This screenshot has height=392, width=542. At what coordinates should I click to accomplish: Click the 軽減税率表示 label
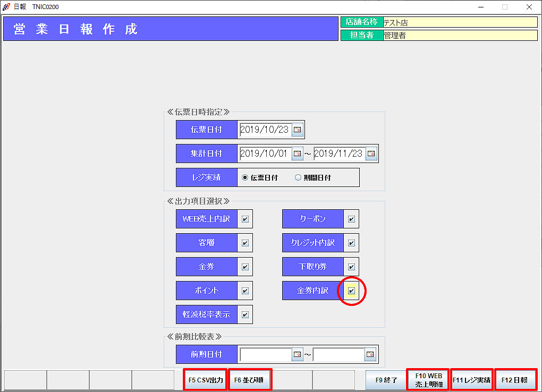(x=206, y=314)
